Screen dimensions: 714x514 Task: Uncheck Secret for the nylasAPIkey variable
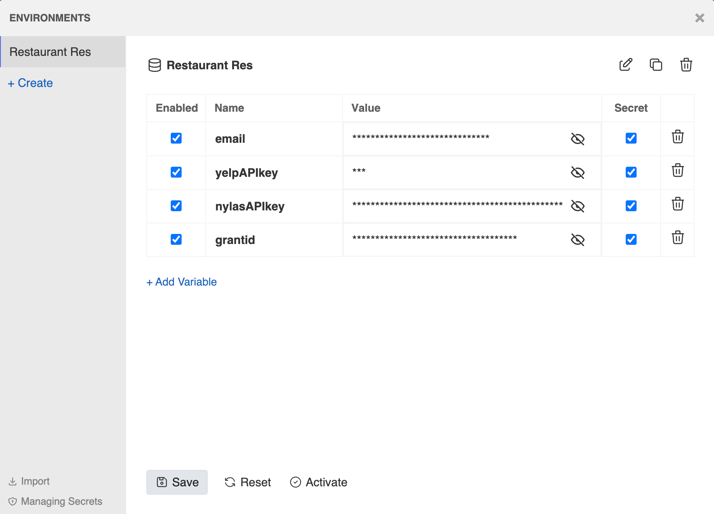point(631,206)
